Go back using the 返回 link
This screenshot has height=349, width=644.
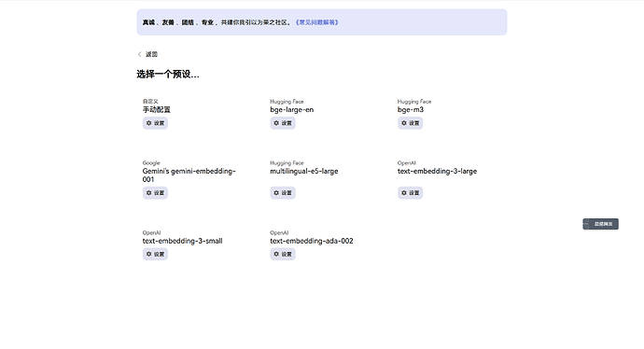tap(147, 54)
